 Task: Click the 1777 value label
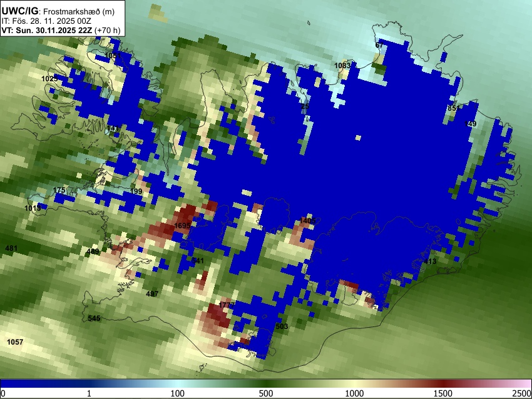pos(227,305)
